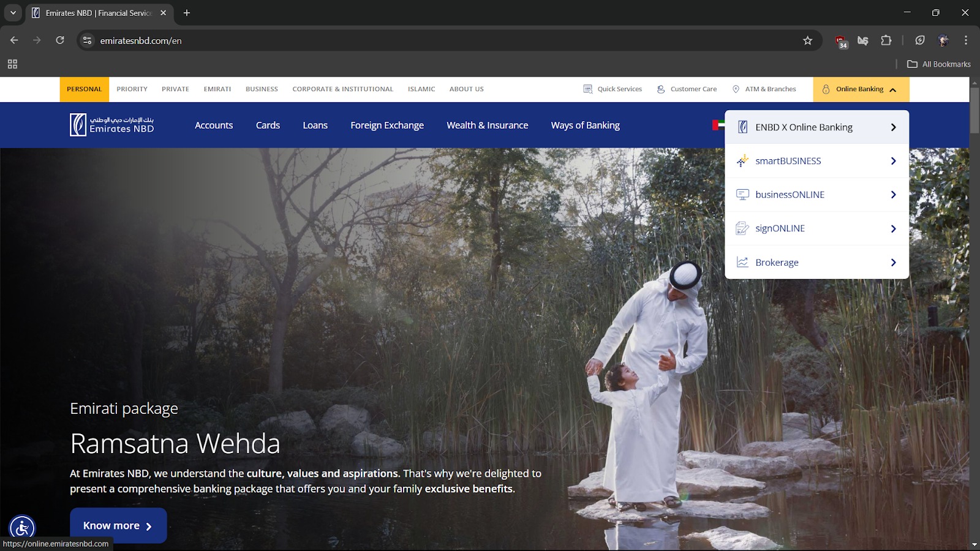Open the browser Extensions puzzle icon
The width and height of the screenshot is (980, 551).
pos(886,40)
